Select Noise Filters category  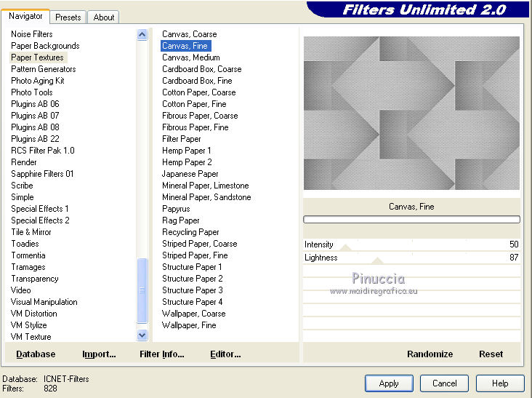click(32, 34)
